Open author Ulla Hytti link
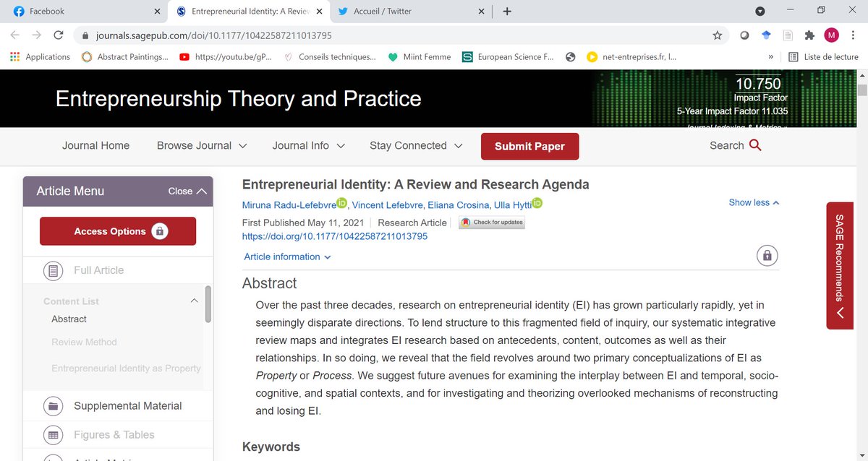Screen dimensions: 868x461 512,205
